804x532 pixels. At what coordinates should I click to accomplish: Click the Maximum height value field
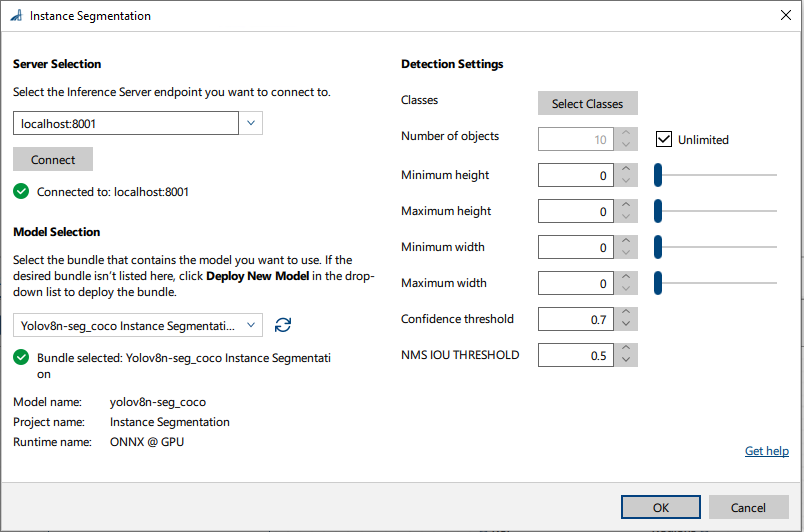(x=575, y=211)
